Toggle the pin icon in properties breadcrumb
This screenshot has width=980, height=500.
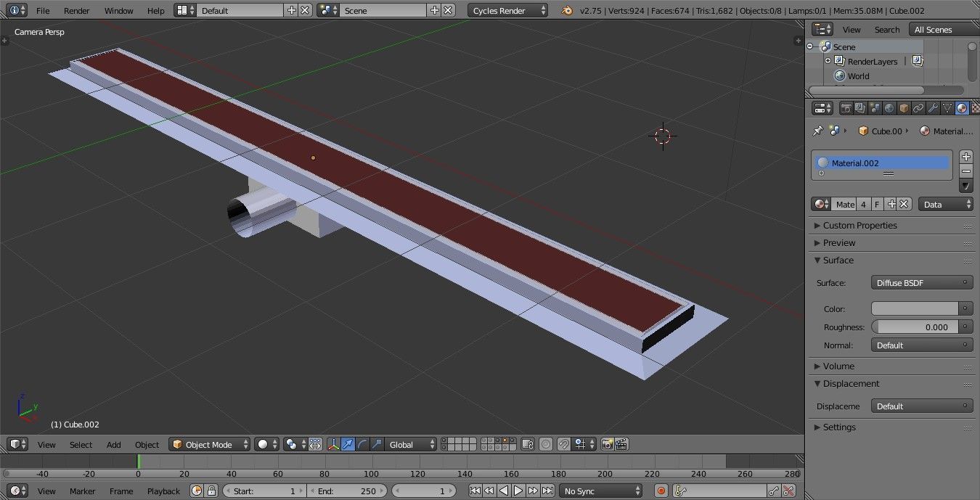point(818,131)
